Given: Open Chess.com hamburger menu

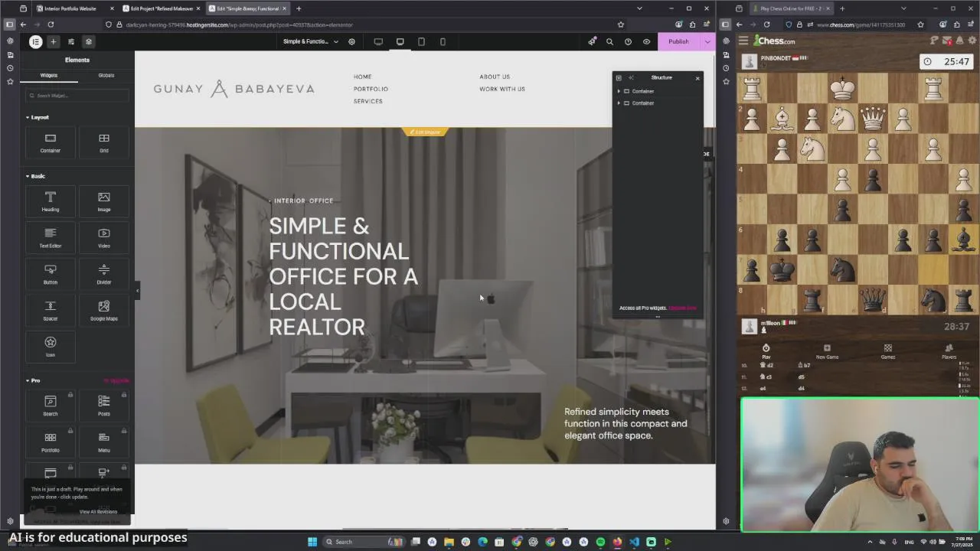Looking at the screenshot, I should [x=743, y=41].
